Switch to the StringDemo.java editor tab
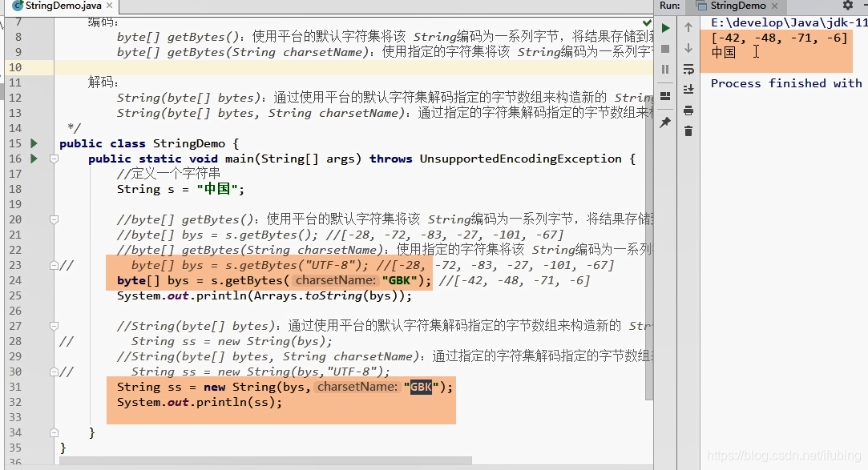This screenshot has height=470, width=868. [63, 6]
